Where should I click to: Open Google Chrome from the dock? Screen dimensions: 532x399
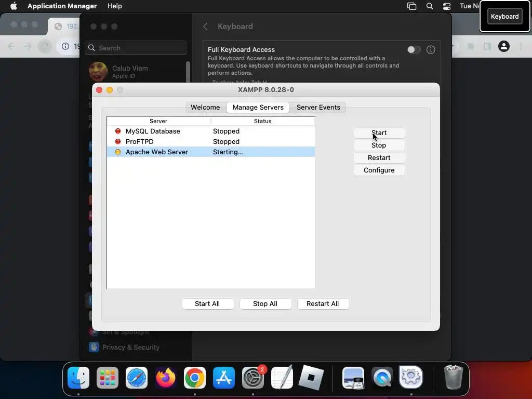click(x=195, y=377)
